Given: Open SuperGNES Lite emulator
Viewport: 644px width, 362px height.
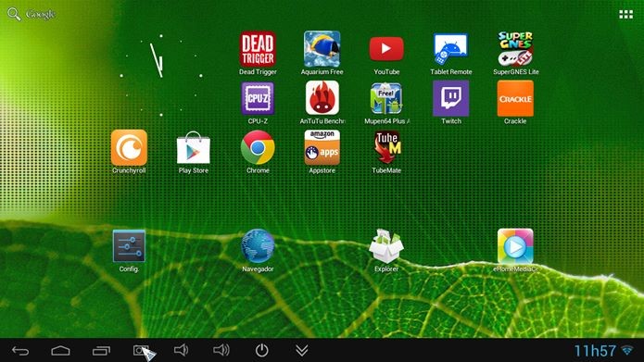Looking at the screenshot, I should [515, 49].
